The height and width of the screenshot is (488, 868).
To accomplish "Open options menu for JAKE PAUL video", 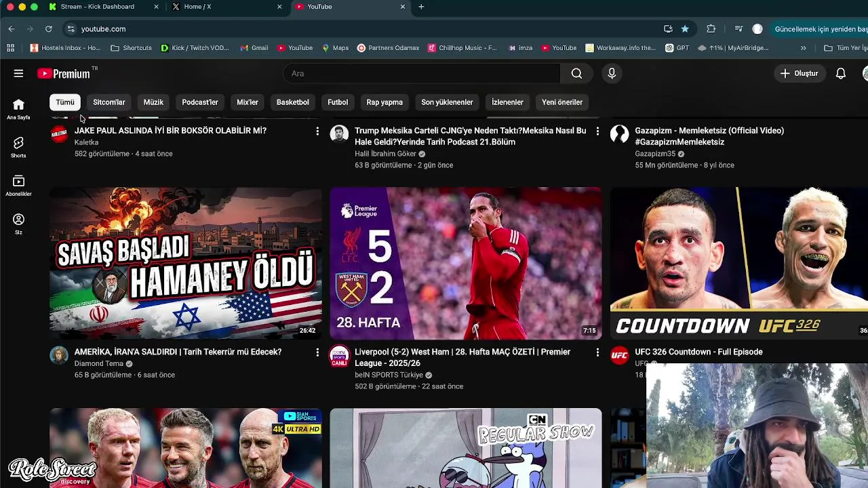I will point(317,131).
